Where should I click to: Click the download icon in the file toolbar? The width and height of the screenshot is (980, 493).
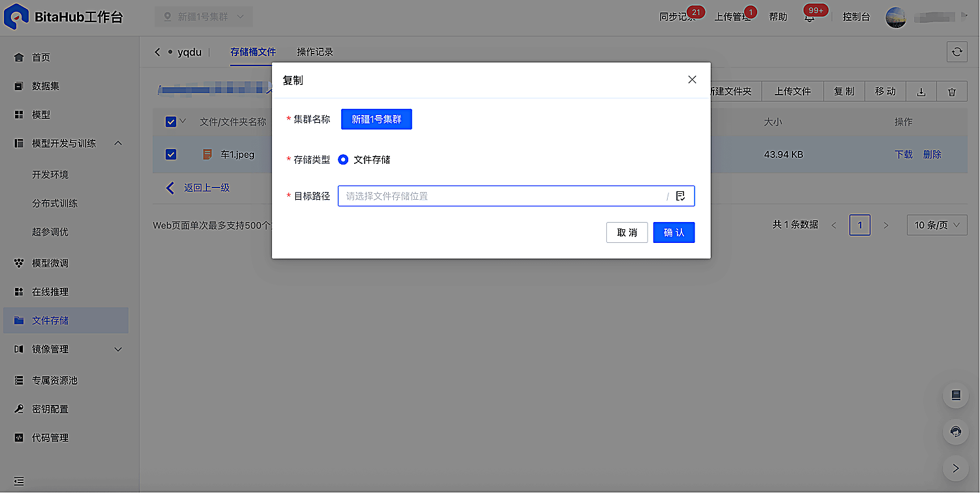tap(921, 91)
